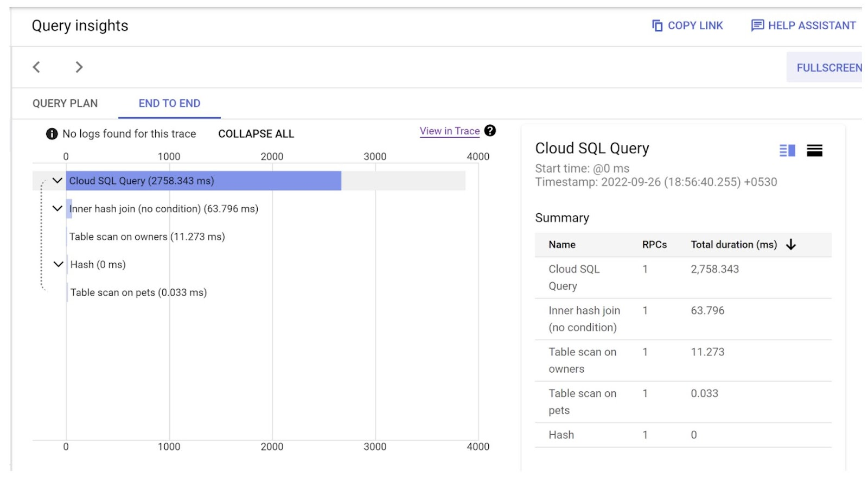This screenshot has height=484, width=868.
Task: Click the Cloud SQL Query panel heading
Action: tap(592, 149)
